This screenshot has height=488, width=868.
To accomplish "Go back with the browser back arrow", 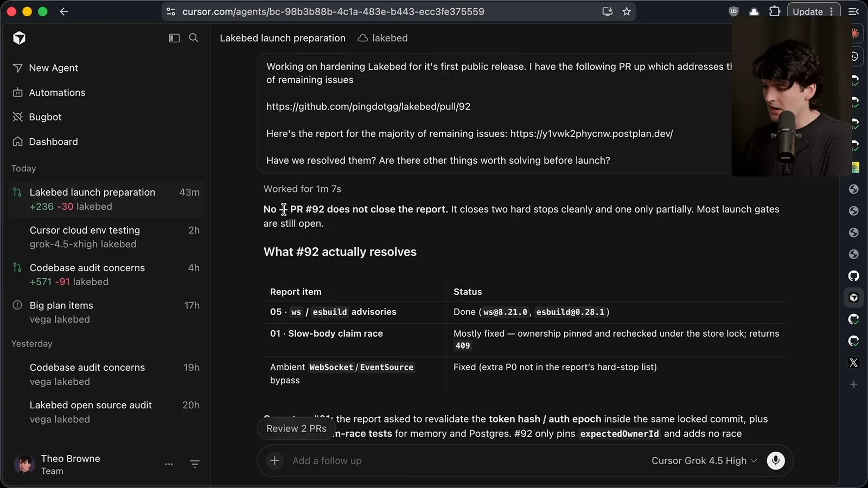I will [x=64, y=11].
